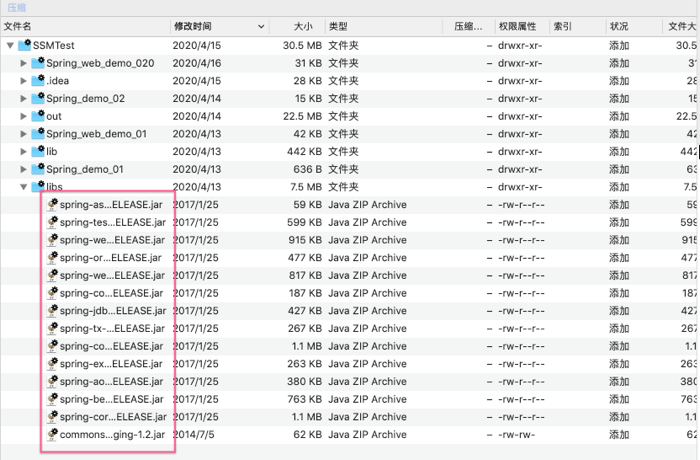Expand the .idea folder
Image resolution: width=700 pixels, height=460 pixels.
pos(24,80)
